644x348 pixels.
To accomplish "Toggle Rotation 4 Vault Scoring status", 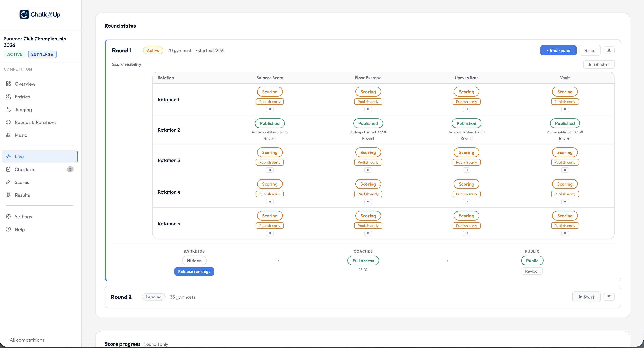I will [x=565, y=184].
